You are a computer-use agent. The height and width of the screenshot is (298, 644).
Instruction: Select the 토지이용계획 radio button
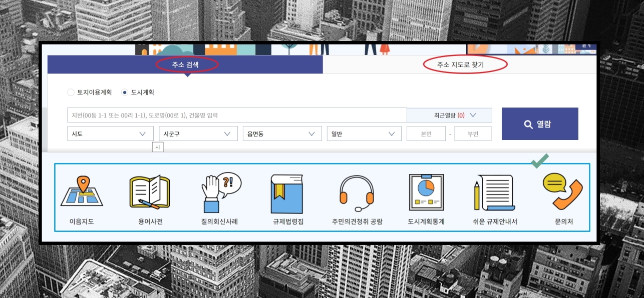71,92
